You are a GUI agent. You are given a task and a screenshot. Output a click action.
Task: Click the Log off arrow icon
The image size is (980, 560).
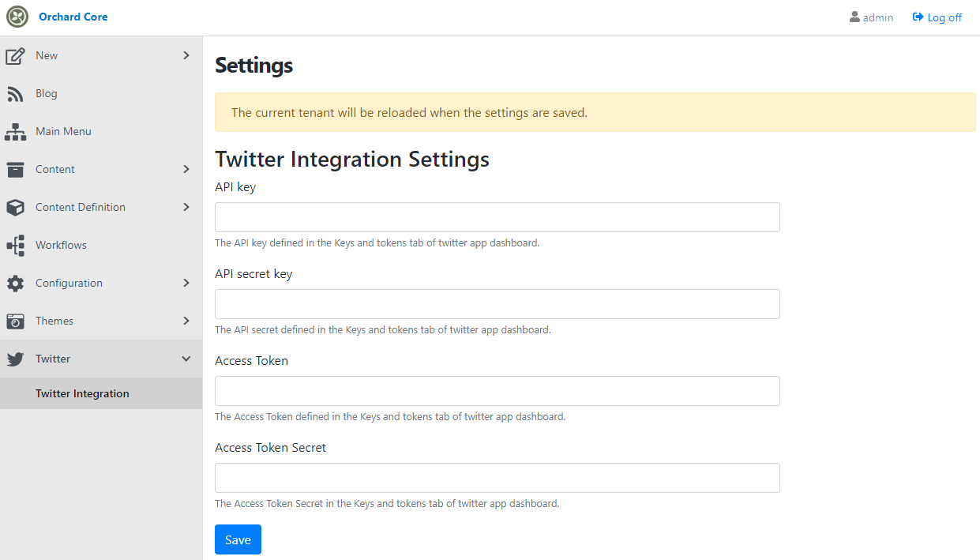918,17
